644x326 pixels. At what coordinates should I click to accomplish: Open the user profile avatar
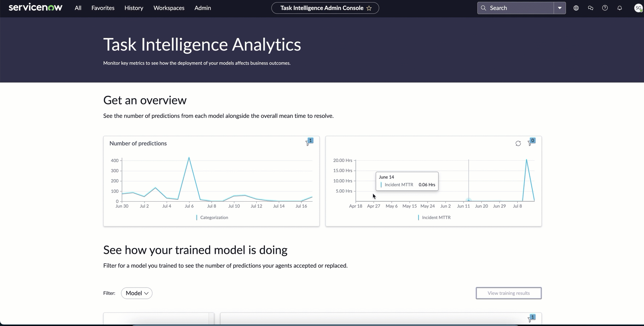click(x=638, y=8)
